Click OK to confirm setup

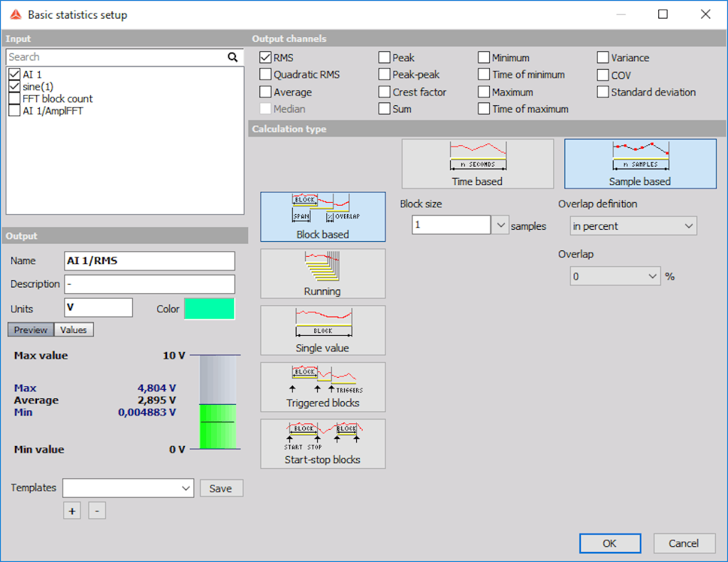point(610,544)
